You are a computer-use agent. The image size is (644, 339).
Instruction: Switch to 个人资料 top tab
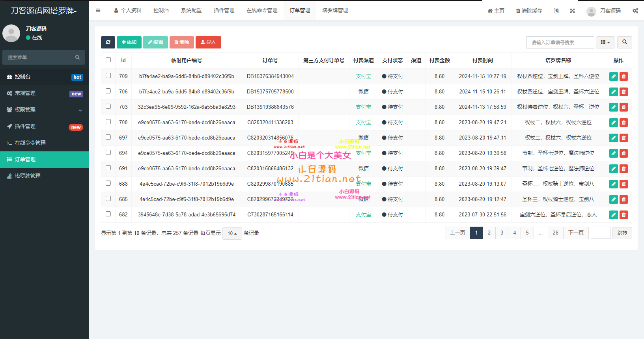[x=127, y=10]
